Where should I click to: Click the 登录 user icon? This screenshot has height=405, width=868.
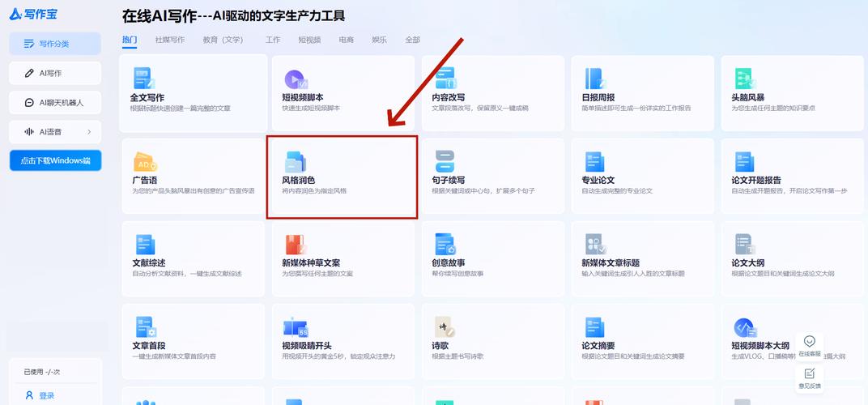tap(30, 395)
